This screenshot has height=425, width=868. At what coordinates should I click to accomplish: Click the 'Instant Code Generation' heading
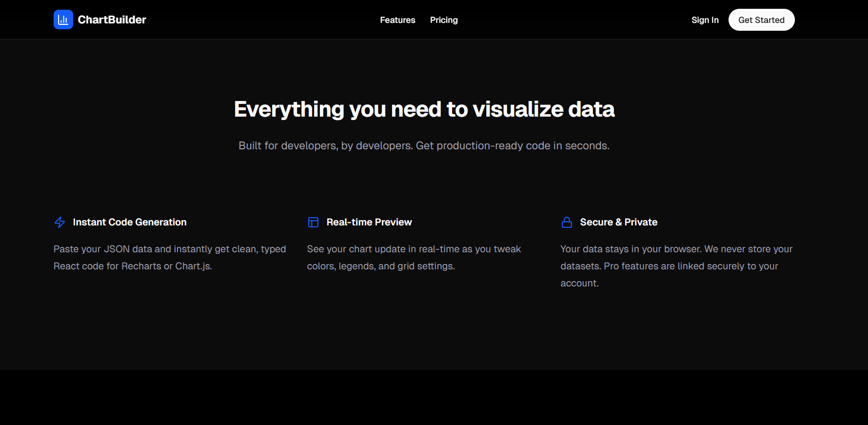[130, 222]
